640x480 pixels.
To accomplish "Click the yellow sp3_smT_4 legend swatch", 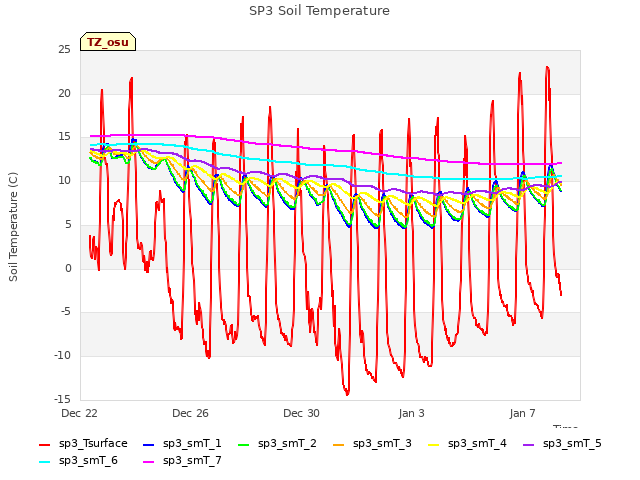I will coord(434,445).
